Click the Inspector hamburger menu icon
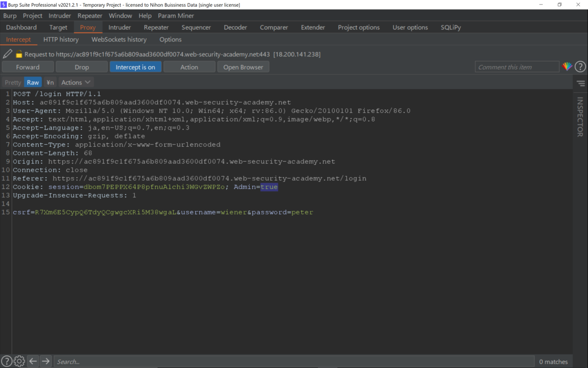Image resolution: width=588 pixels, height=368 pixels. click(581, 83)
